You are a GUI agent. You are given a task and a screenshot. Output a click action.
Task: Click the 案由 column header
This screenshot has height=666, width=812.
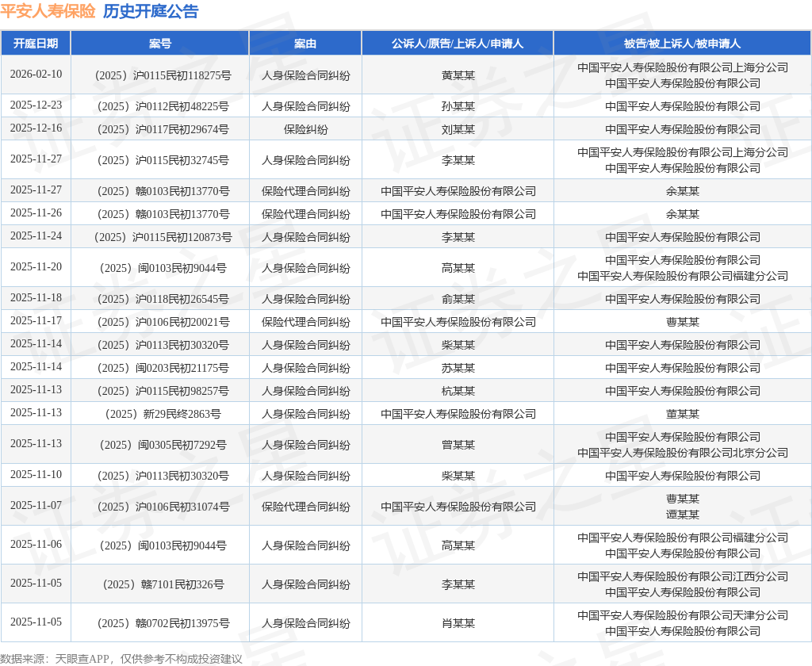click(305, 44)
